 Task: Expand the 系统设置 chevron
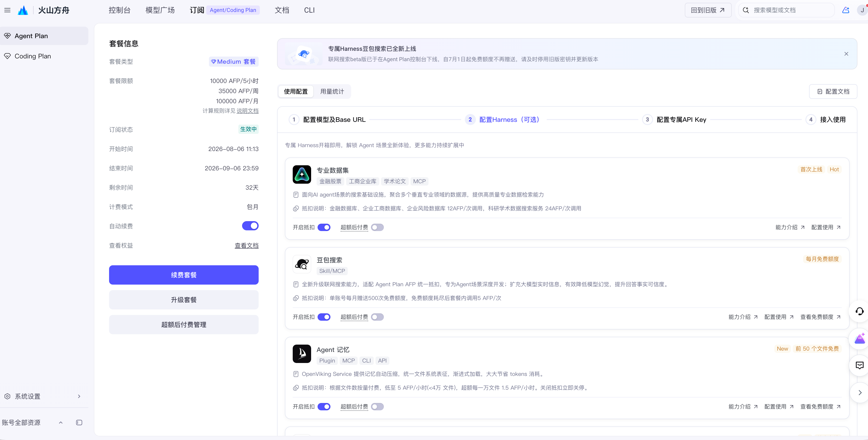coord(79,396)
